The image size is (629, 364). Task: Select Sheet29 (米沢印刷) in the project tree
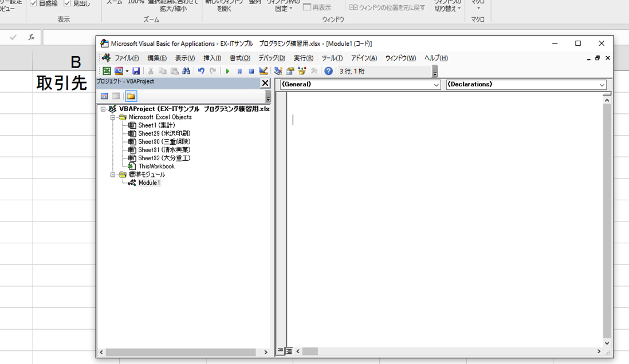click(x=164, y=133)
